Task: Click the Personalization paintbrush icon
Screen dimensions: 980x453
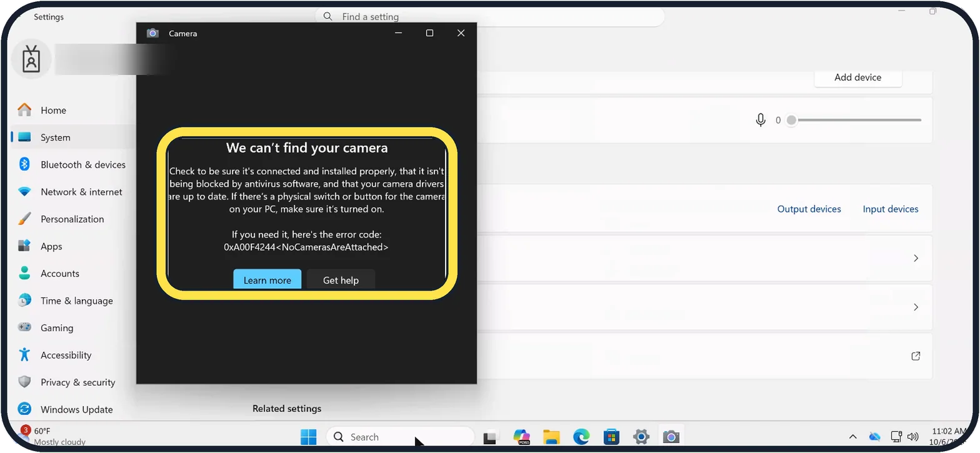Action: pos(24,219)
